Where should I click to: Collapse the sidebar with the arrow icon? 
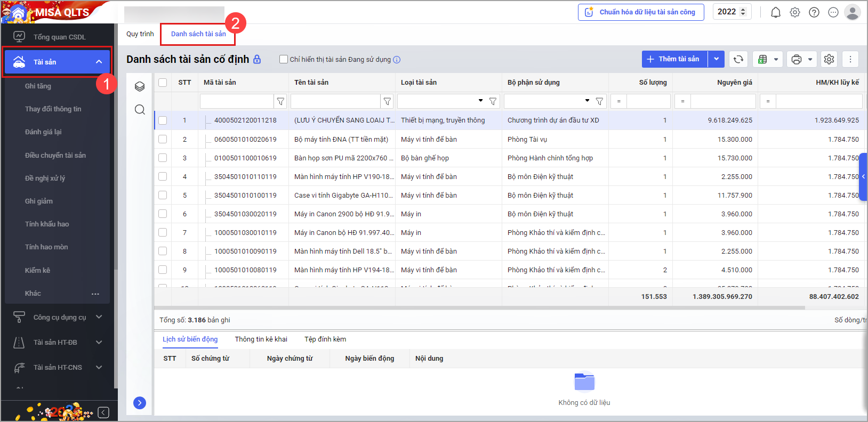click(104, 412)
